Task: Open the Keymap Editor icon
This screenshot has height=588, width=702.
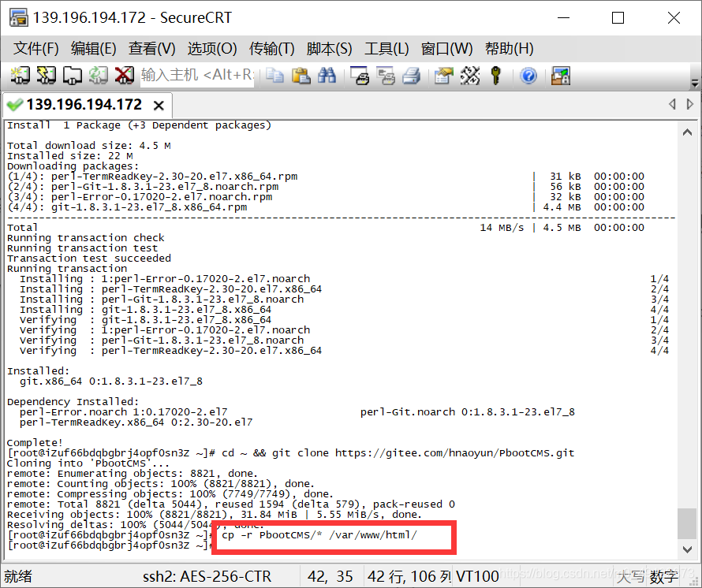Action: coord(469,76)
